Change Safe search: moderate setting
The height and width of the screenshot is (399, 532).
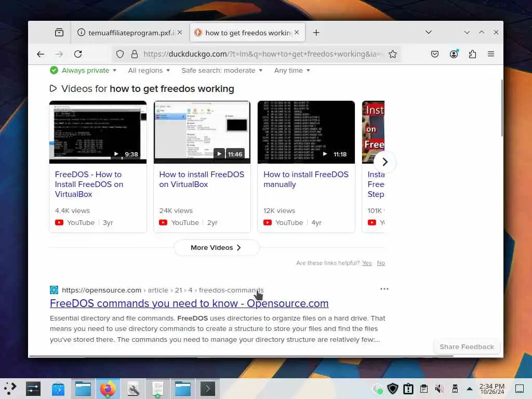pyautogui.click(x=222, y=70)
